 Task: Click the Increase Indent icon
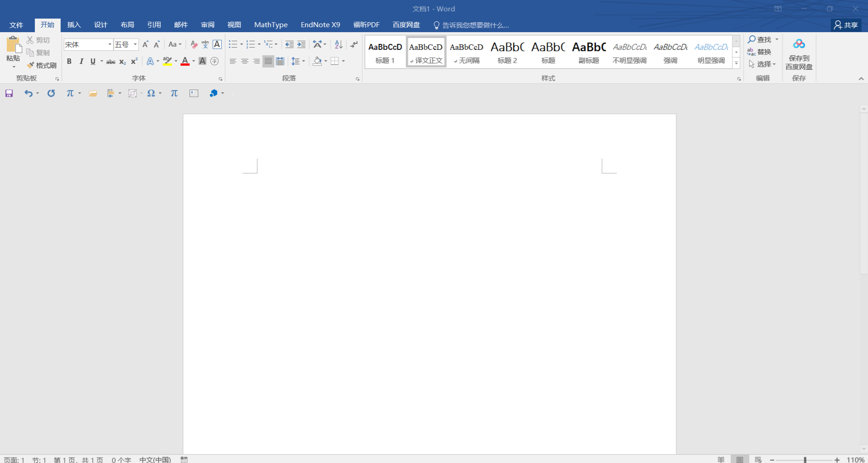coord(301,44)
